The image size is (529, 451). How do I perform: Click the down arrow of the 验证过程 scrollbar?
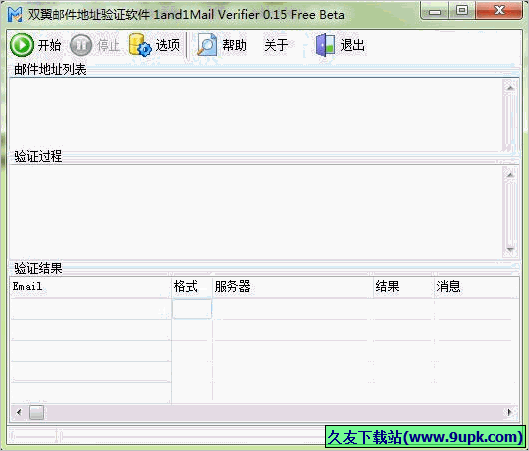510,250
